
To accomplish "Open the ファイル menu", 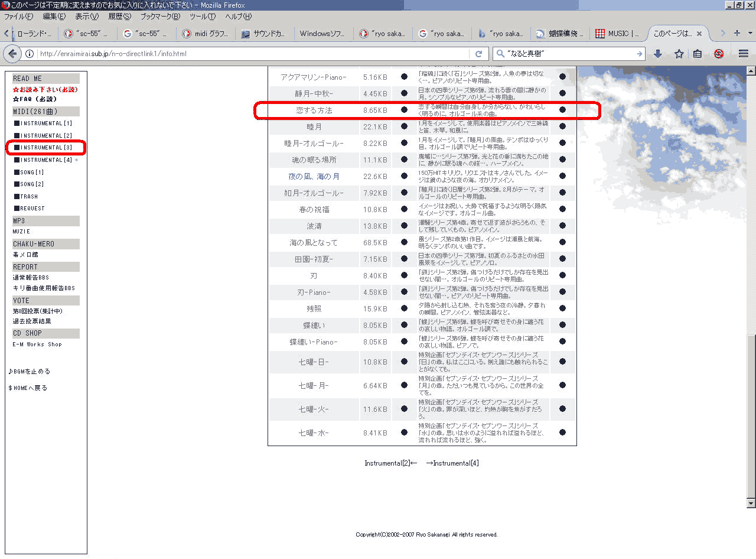I will click(x=18, y=17).
